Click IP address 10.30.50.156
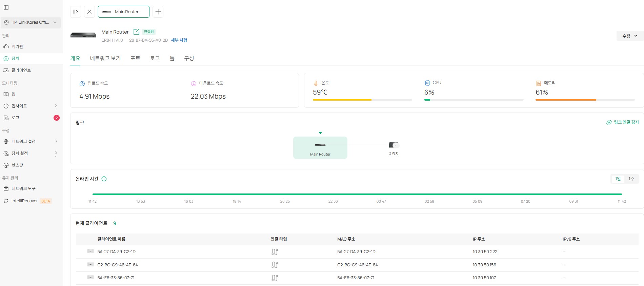The image size is (644, 286). click(484, 265)
